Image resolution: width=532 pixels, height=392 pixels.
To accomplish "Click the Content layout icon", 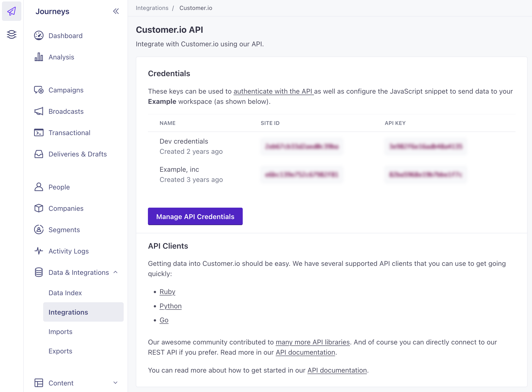I will pyautogui.click(x=39, y=383).
